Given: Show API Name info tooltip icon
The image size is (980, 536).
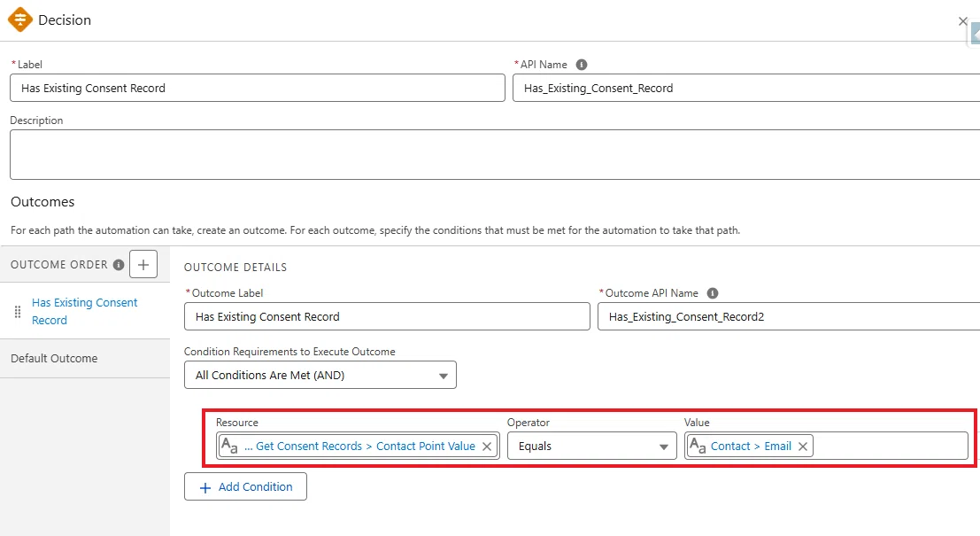Looking at the screenshot, I should point(582,65).
